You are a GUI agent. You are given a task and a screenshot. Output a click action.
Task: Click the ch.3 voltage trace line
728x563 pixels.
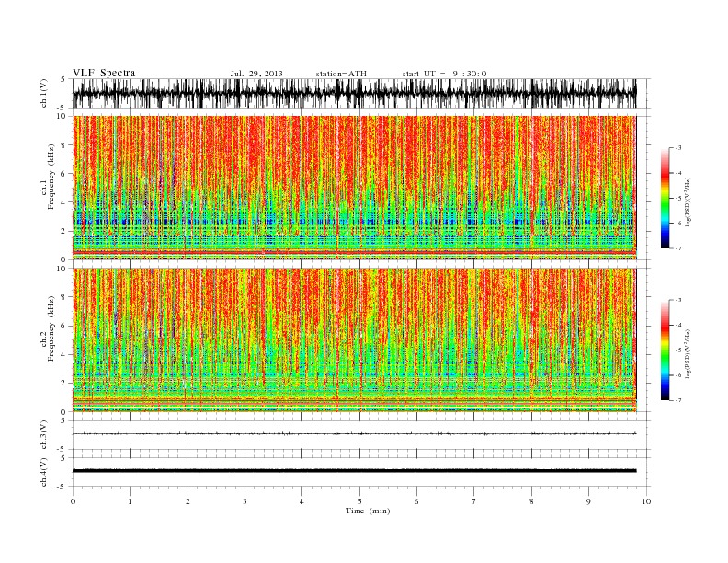pyautogui.click(x=354, y=433)
